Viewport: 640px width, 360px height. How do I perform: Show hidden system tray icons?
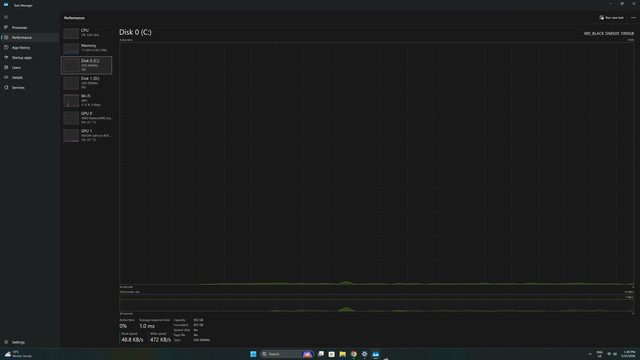pos(590,354)
